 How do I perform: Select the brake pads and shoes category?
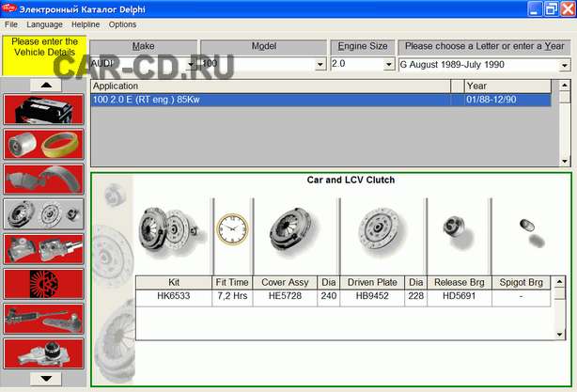click(x=44, y=180)
